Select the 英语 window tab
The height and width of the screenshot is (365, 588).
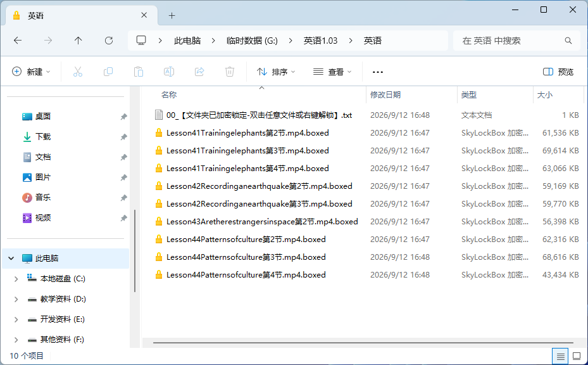(81, 15)
